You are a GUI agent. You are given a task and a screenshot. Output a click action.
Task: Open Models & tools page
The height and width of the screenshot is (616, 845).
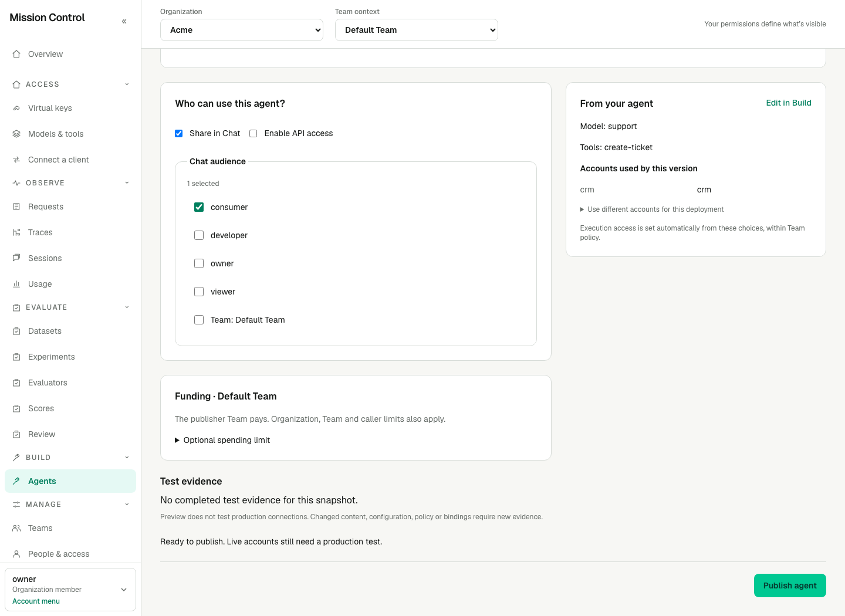click(x=70, y=134)
